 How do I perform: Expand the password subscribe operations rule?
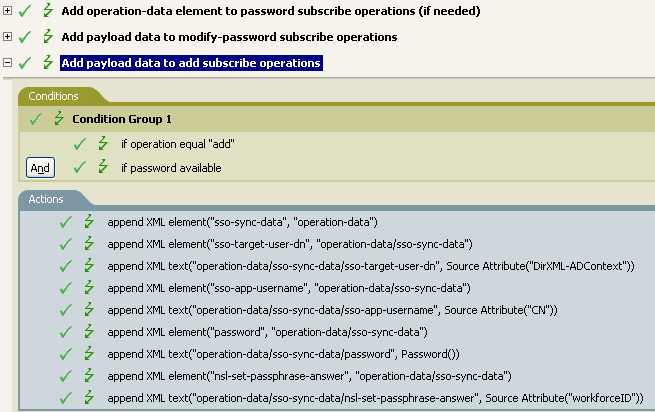pyautogui.click(x=8, y=11)
